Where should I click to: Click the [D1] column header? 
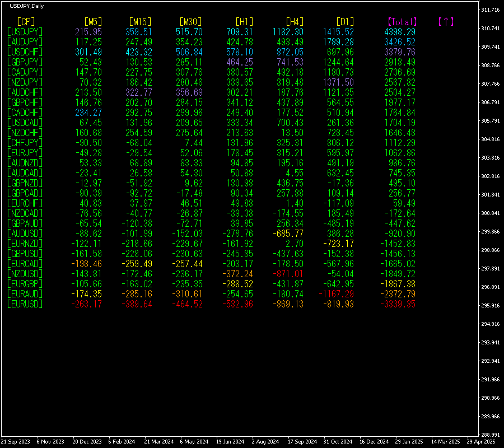[345, 22]
